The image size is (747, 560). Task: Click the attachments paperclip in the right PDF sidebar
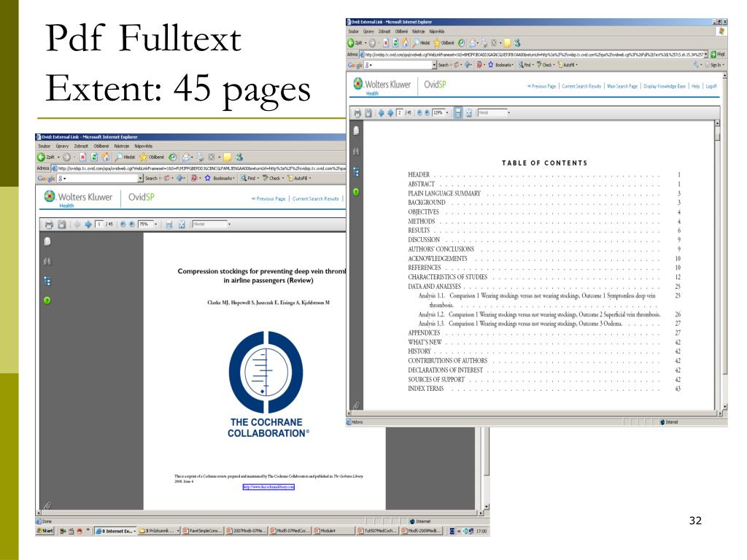356,405
